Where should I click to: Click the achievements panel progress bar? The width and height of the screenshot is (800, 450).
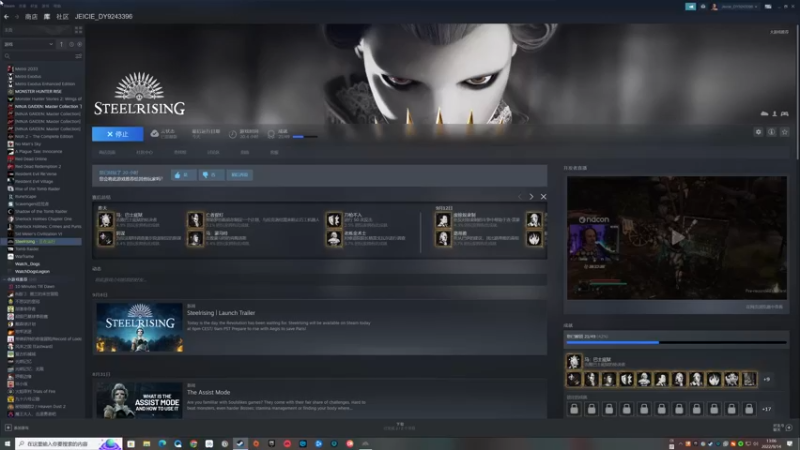tap(677, 343)
